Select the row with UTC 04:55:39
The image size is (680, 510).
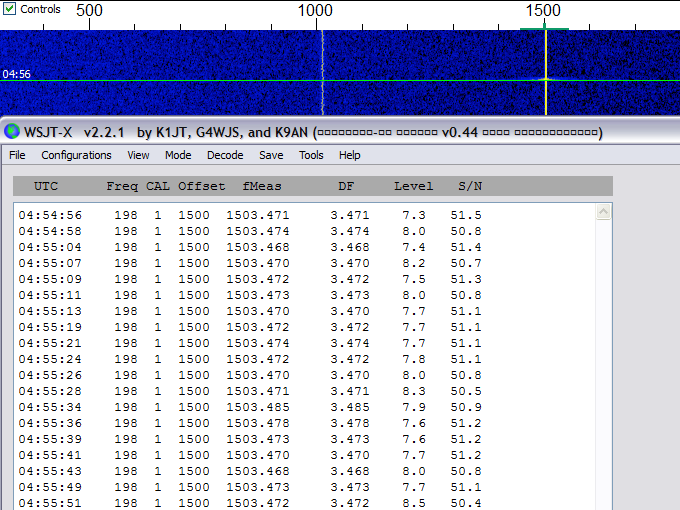(250, 439)
